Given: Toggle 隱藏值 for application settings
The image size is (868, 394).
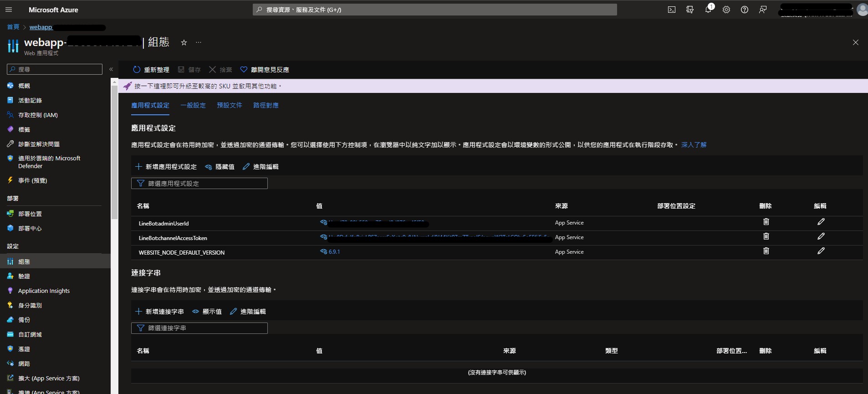Looking at the screenshot, I should [220, 167].
